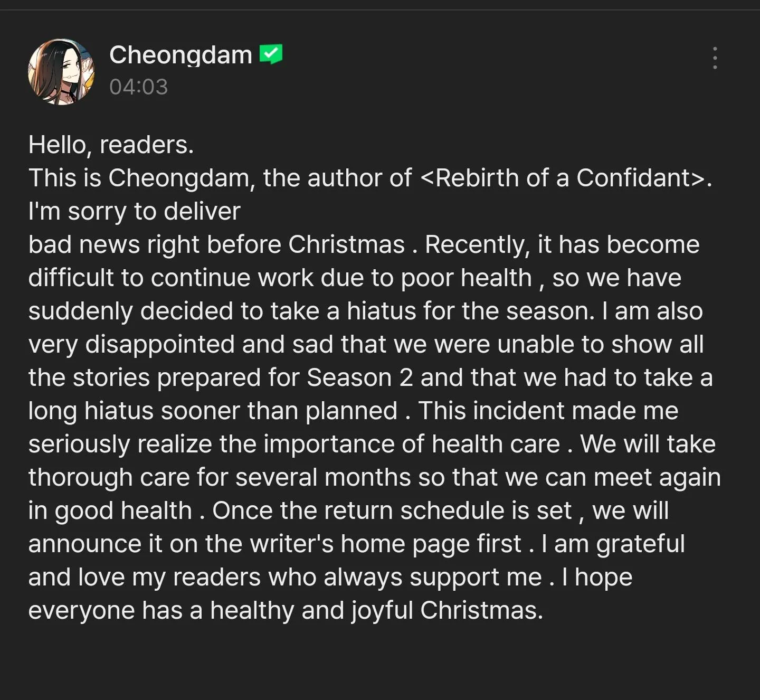Open Cheongdam's profile avatar picture
760x700 pixels.
click(61, 72)
